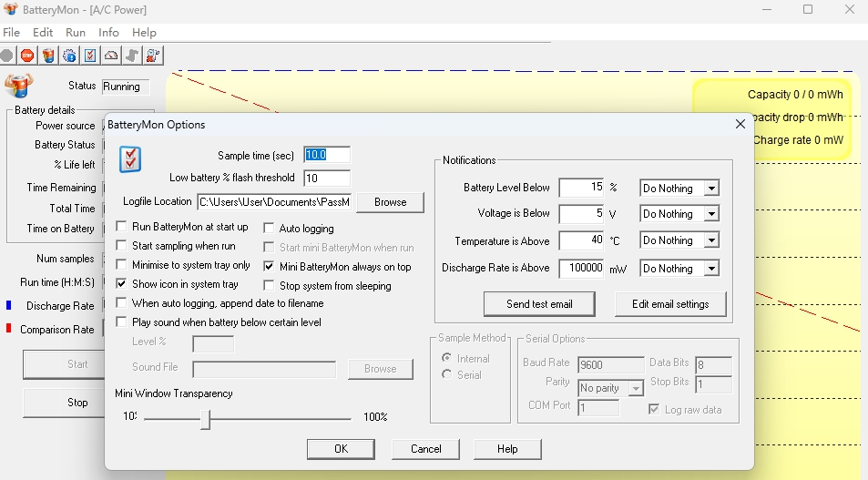Click the grey octagon start toolbar icon

coord(7,56)
